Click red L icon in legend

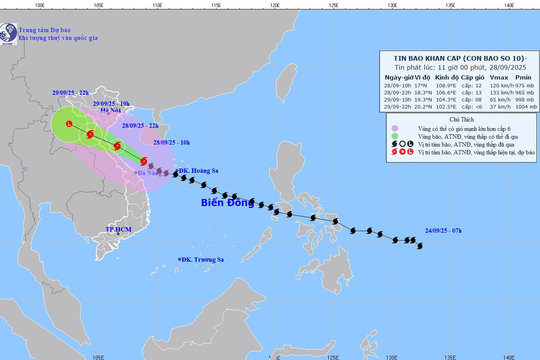410,152
